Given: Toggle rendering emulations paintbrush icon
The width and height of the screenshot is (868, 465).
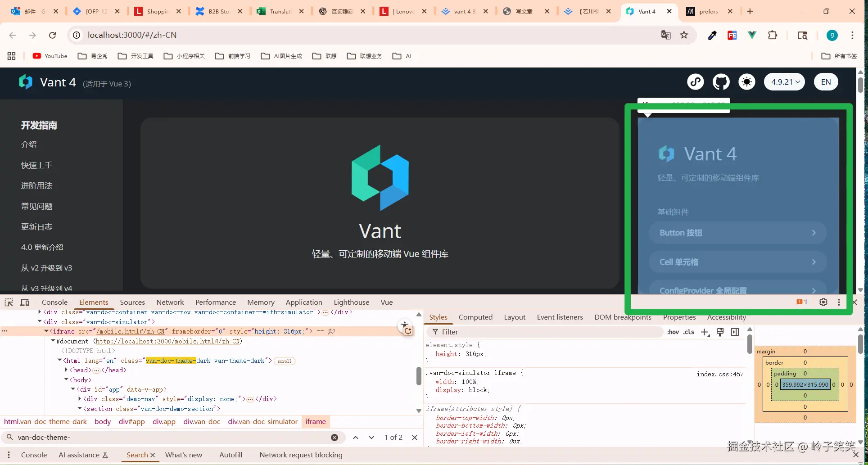Looking at the screenshot, I should coord(720,332).
